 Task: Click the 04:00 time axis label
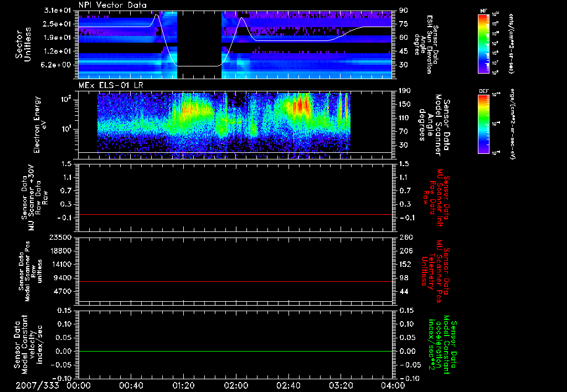coord(393,385)
